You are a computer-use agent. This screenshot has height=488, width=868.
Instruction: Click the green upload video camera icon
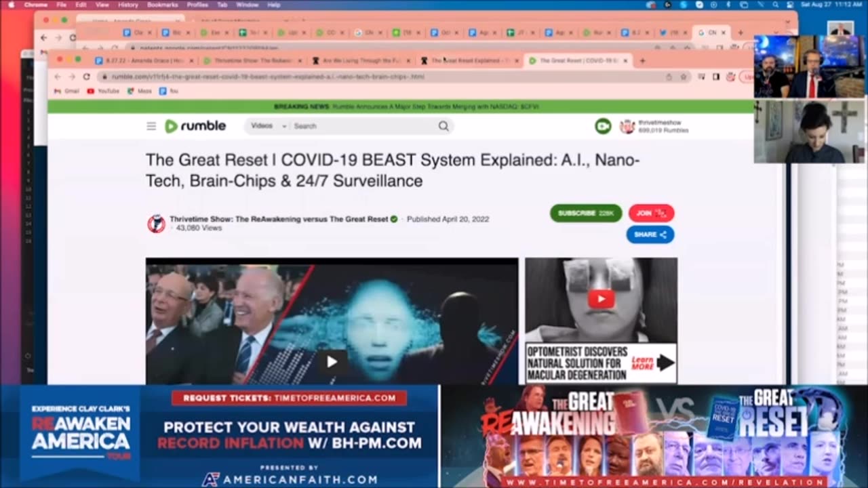[x=603, y=126]
